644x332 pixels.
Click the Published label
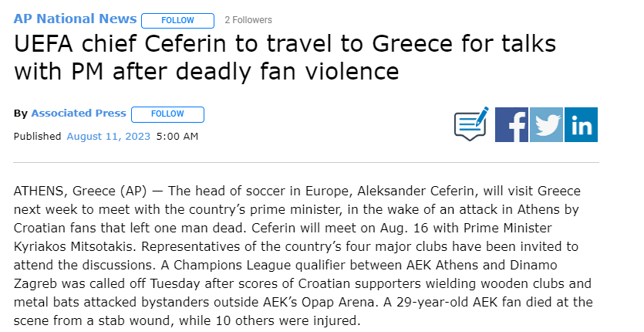[x=37, y=137]
